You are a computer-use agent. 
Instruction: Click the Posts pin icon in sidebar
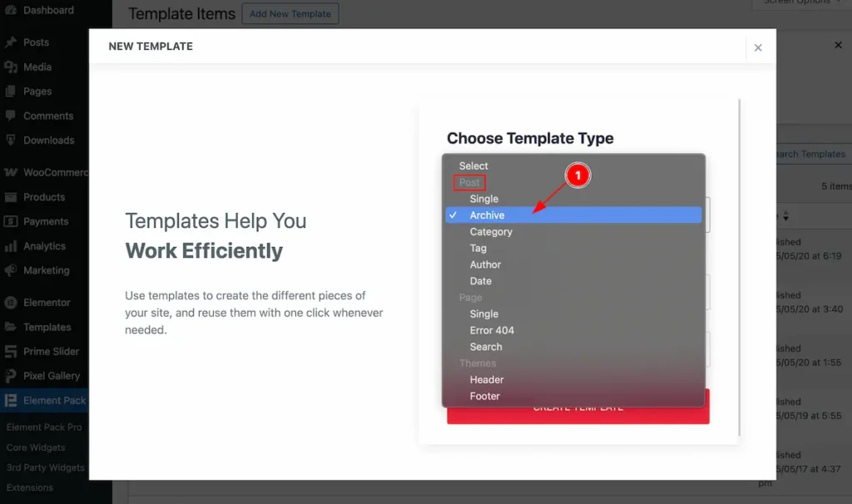pyautogui.click(x=11, y=42)
